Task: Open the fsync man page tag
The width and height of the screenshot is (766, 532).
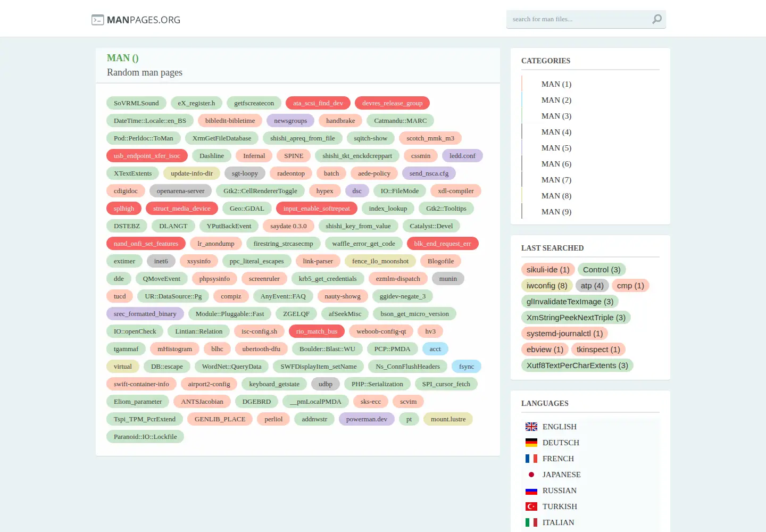Action: tap(467, 367)
